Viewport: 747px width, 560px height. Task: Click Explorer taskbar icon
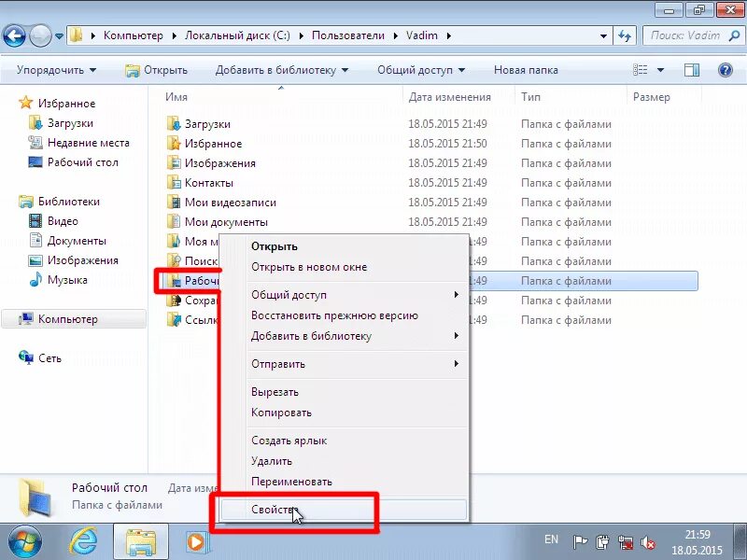click(x=141, y=542)
